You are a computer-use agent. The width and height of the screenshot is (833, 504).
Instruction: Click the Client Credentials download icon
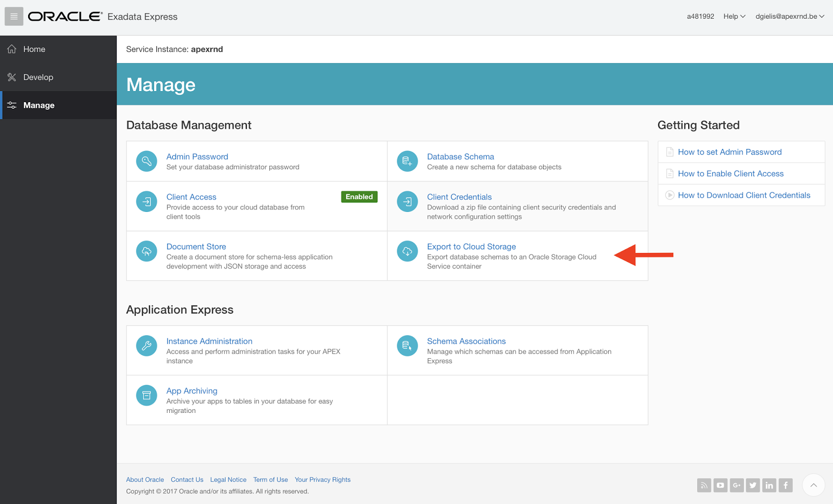point(407,201)
